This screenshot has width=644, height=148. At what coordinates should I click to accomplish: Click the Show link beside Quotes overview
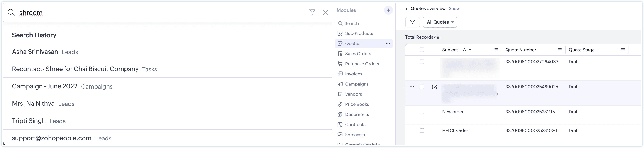(x=454, y=9)
